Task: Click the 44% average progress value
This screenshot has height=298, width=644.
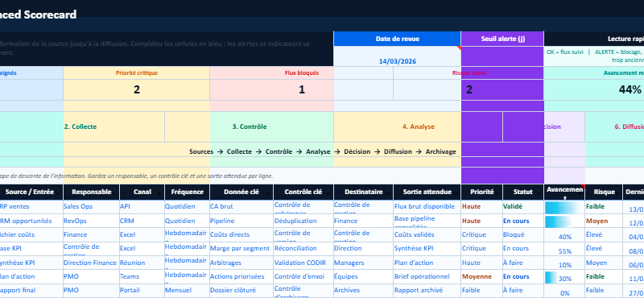Action: pos(630,89)
